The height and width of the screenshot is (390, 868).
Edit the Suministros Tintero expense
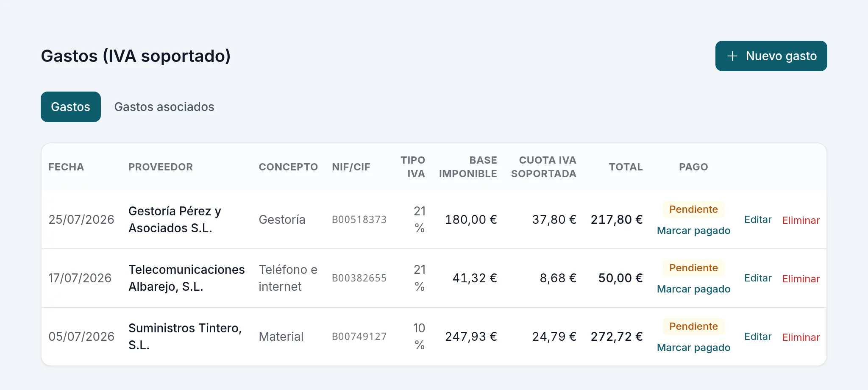click(758, 337)
